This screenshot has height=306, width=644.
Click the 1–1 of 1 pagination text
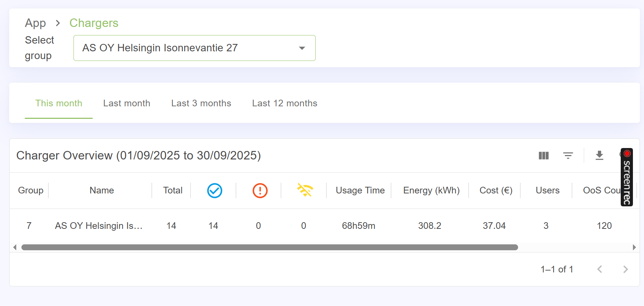click(x=557, y=269)
